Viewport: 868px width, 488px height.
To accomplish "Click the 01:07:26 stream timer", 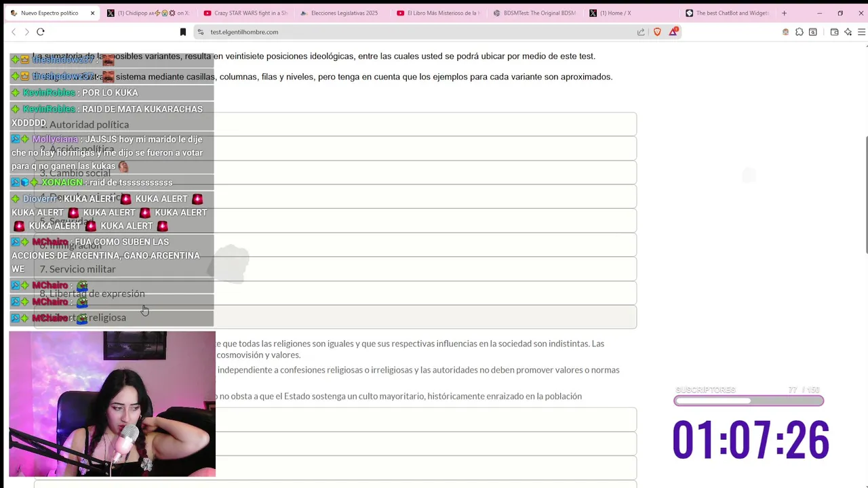I will 751,440.
